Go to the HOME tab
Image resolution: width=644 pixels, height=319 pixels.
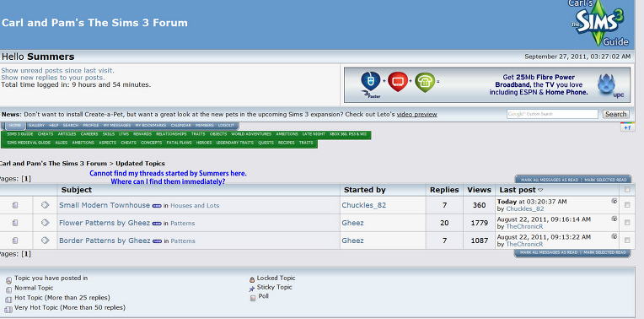15,126
